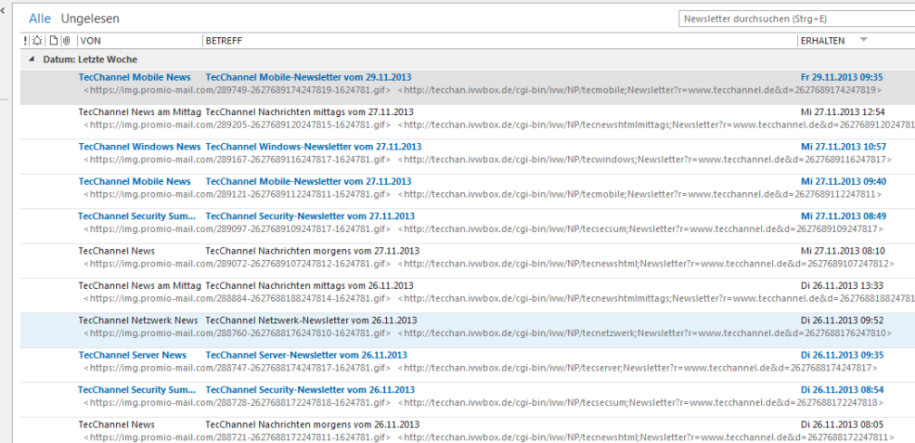Select the mail dated Di 26.11.2013 09:52
Screen dimensions: 915x443
point(842,320)
